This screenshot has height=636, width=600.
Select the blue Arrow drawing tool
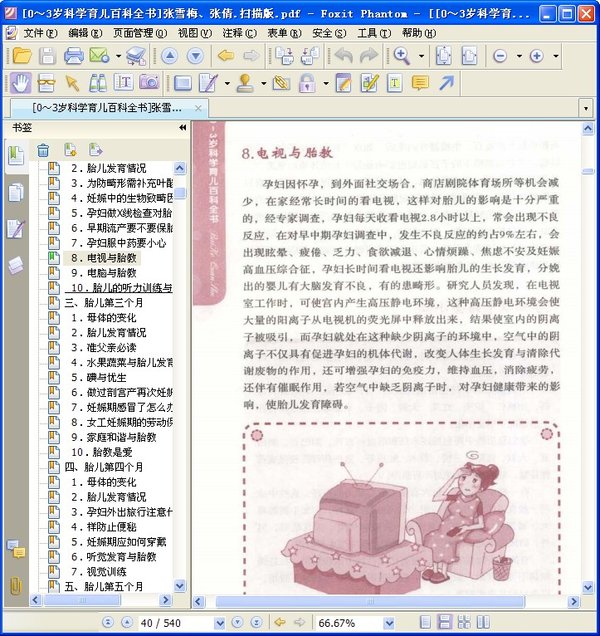[446, 83]
